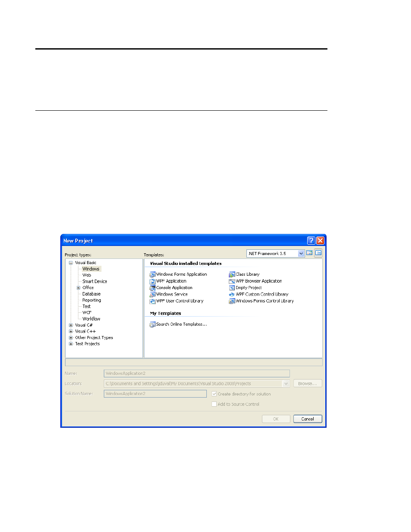411x532 pixels.
Task: Select the Test project type
Action: (x=87, y=306)
